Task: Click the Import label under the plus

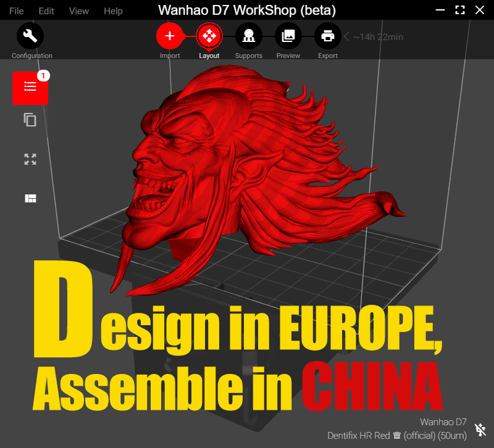Action: tap(170, 56)
